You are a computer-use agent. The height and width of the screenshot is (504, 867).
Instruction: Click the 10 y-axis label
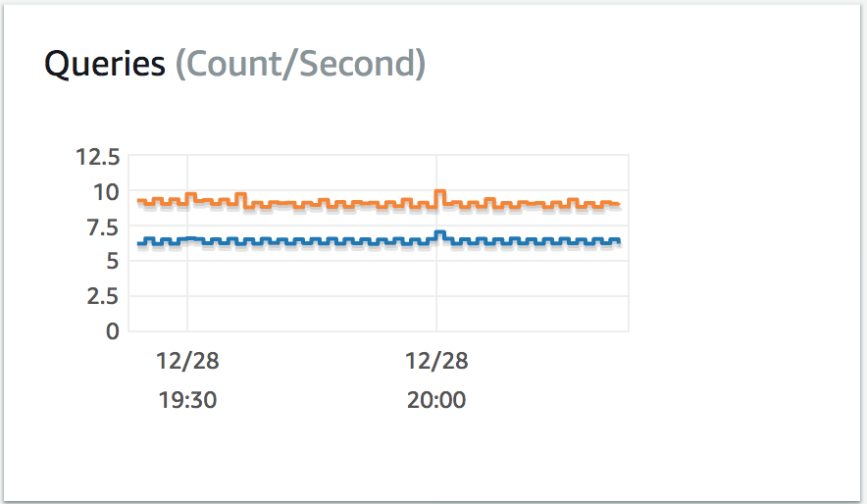coord(106,192)
